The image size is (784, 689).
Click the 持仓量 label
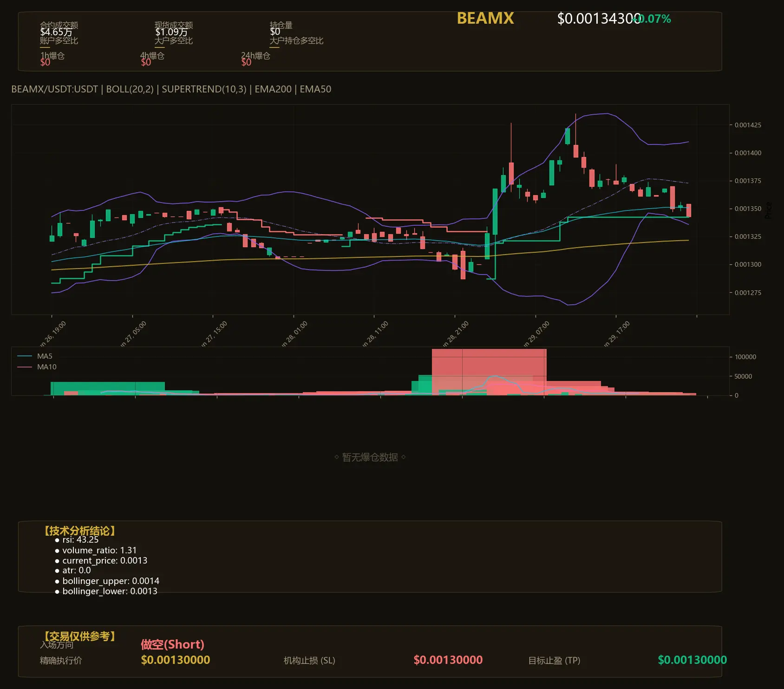(x=281, y=25)
